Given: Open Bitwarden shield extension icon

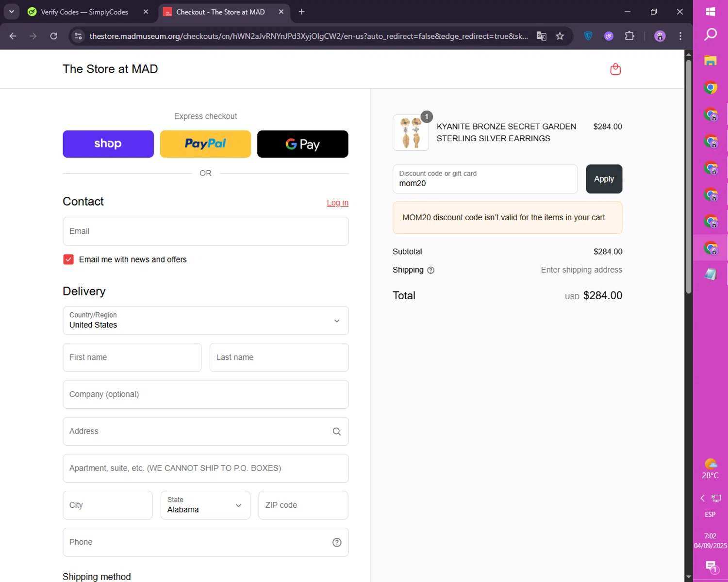Looking at the screenshot, I should click(588, 36).
